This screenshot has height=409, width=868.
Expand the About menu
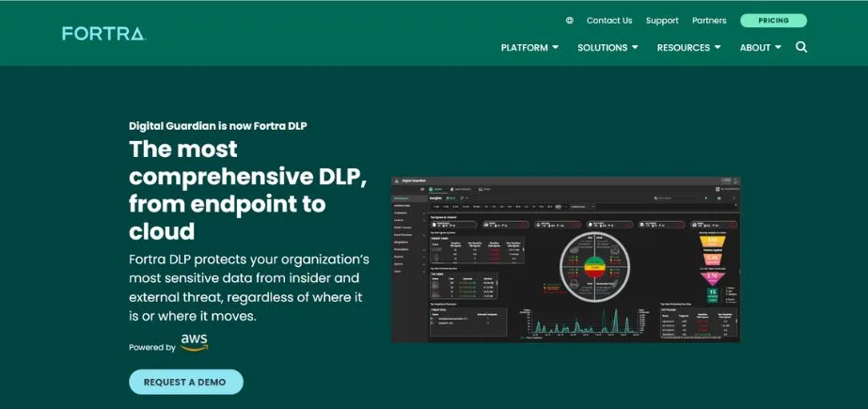click(761, 48)
